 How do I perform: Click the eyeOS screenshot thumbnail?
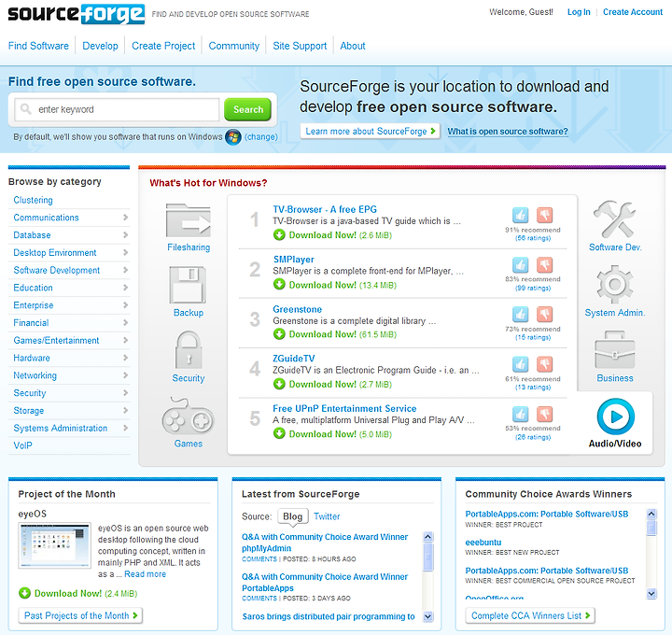pyautogui.click(x=54, y=545)
